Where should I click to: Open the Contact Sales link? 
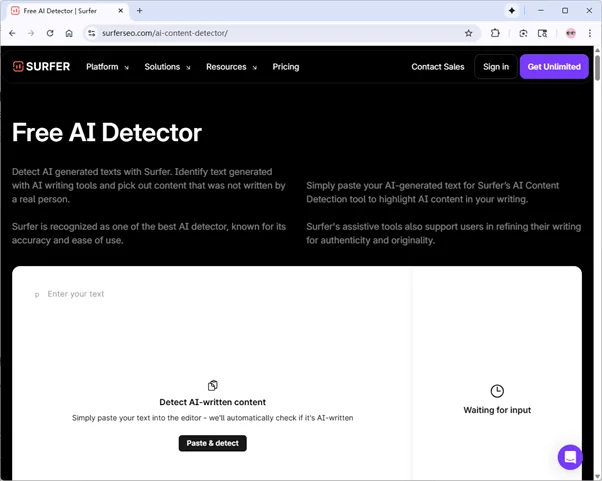click(438, 67)
